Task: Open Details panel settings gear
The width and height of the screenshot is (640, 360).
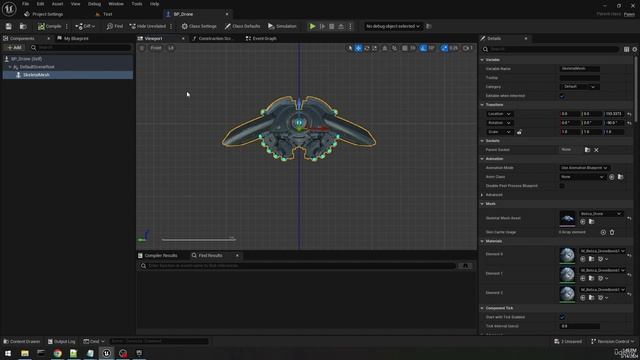Action: pos(635,49)
